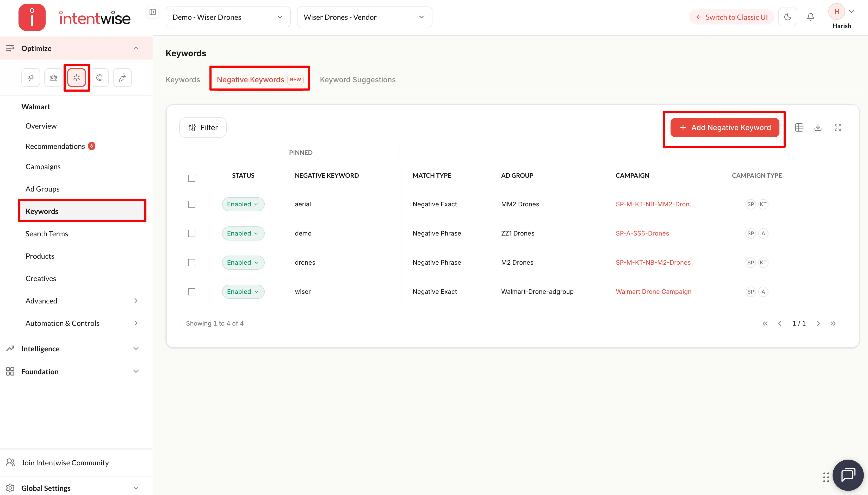The width and height of the screenshot is (868, 495).
Task: Open Search Terms in the sidebar
Action: (47, 234)
